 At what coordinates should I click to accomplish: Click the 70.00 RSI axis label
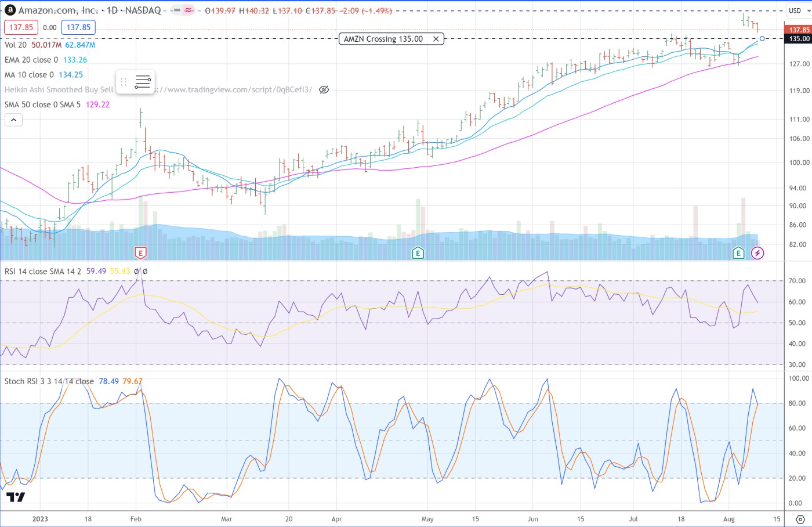click(797, 281)
